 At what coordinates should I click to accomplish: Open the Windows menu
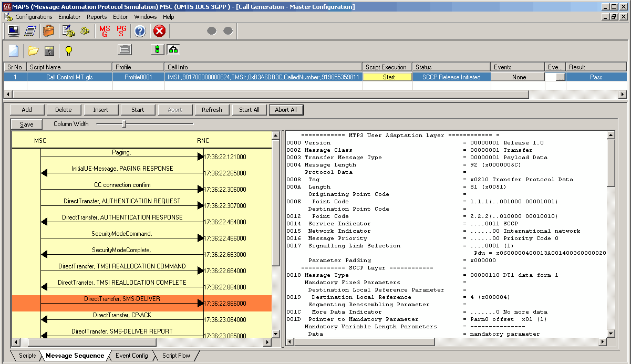click(146, 17)
